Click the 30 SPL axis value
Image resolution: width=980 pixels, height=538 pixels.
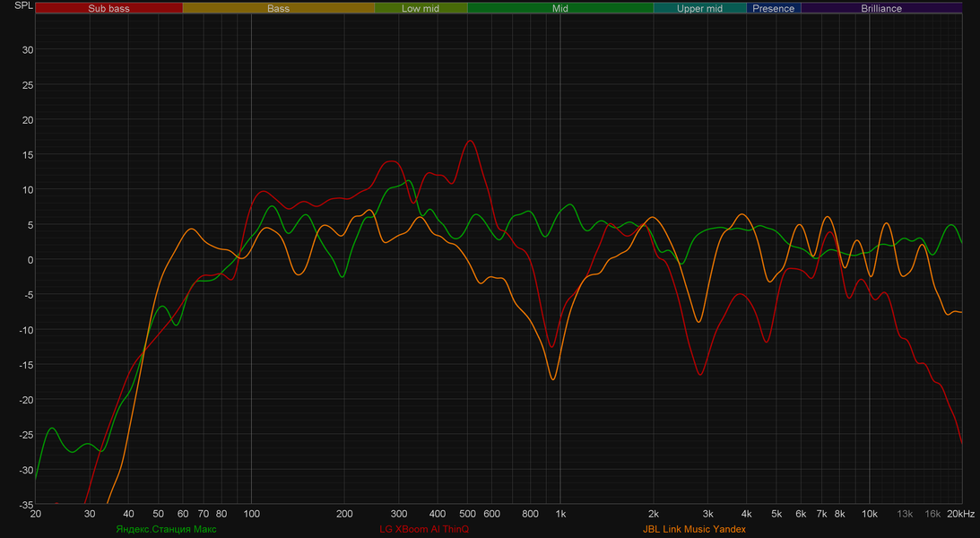click(28, 50)
